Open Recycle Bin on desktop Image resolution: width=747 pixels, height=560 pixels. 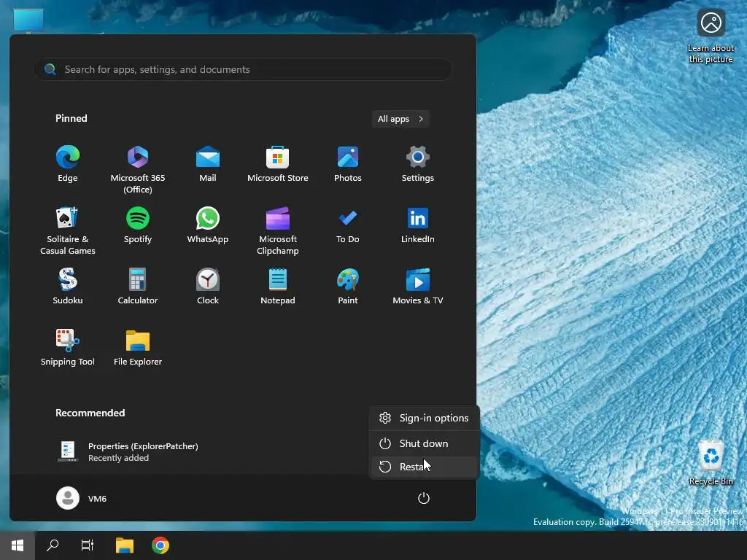(711, 463)
